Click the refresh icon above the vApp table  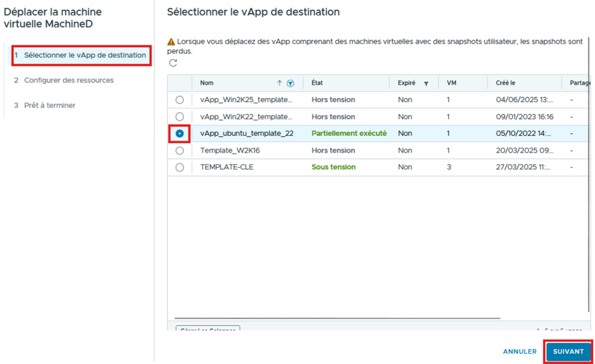click(173, 63)
